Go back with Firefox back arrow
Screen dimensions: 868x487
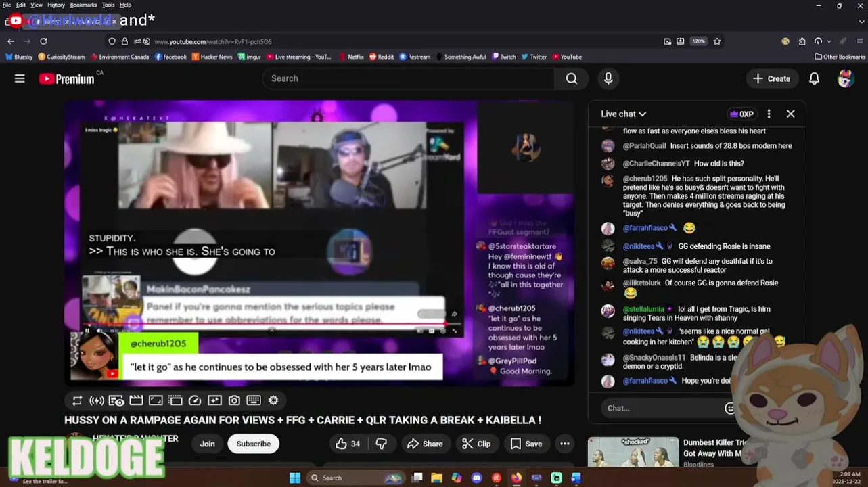[11, 41]
